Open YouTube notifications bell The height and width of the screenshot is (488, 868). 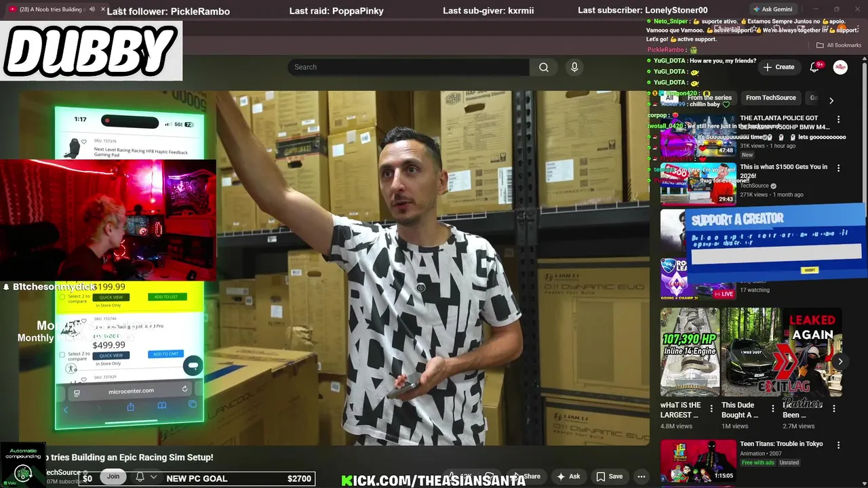click(x=815, y=67)
